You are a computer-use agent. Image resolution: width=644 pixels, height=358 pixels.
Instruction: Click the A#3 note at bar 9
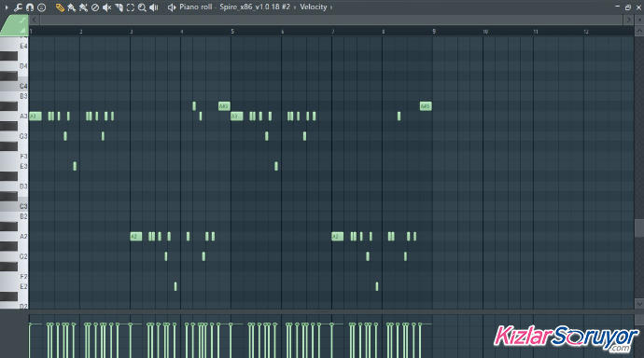pos(426,106)
